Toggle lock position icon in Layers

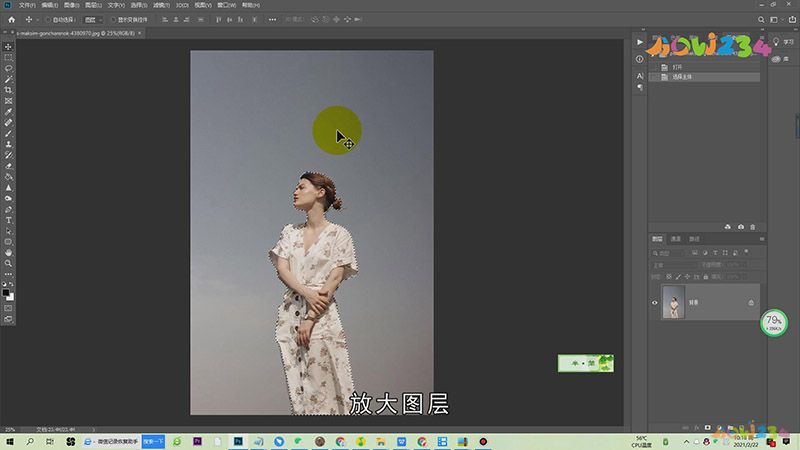point(687,277)
